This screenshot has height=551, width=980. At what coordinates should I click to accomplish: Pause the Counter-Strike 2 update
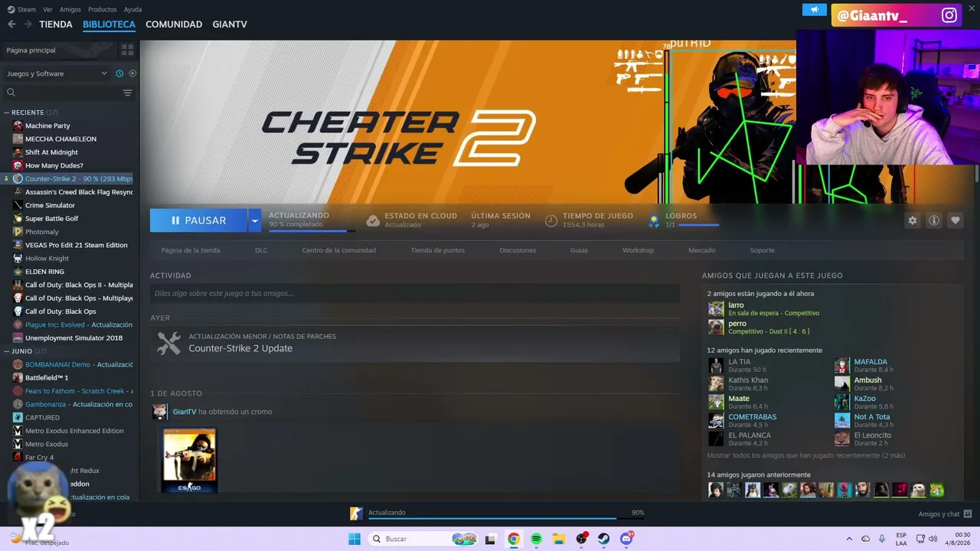point(198,220)
